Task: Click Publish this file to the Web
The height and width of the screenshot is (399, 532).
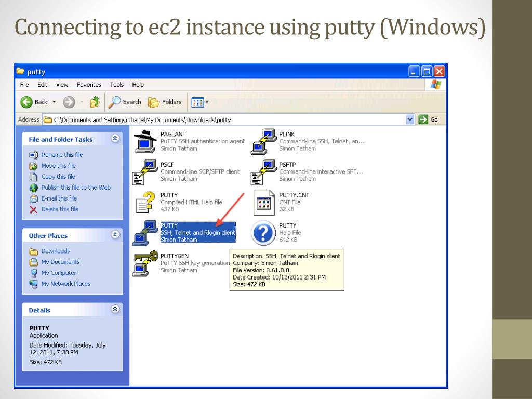Action: pos(76,187)
